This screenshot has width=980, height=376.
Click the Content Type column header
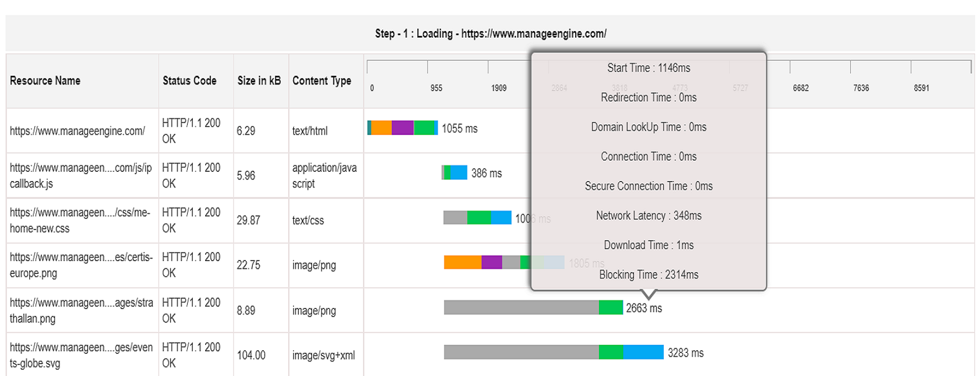point(321,81)
